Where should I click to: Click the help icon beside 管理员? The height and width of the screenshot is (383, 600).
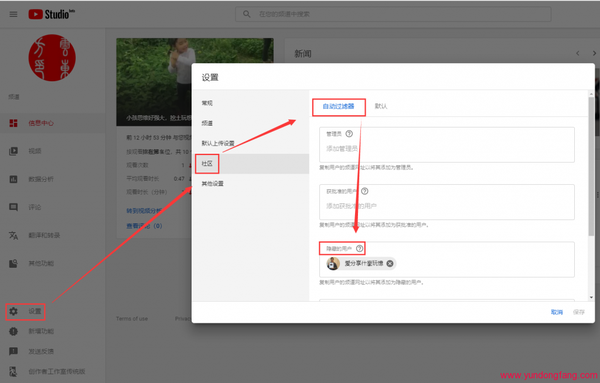point(349,134)
